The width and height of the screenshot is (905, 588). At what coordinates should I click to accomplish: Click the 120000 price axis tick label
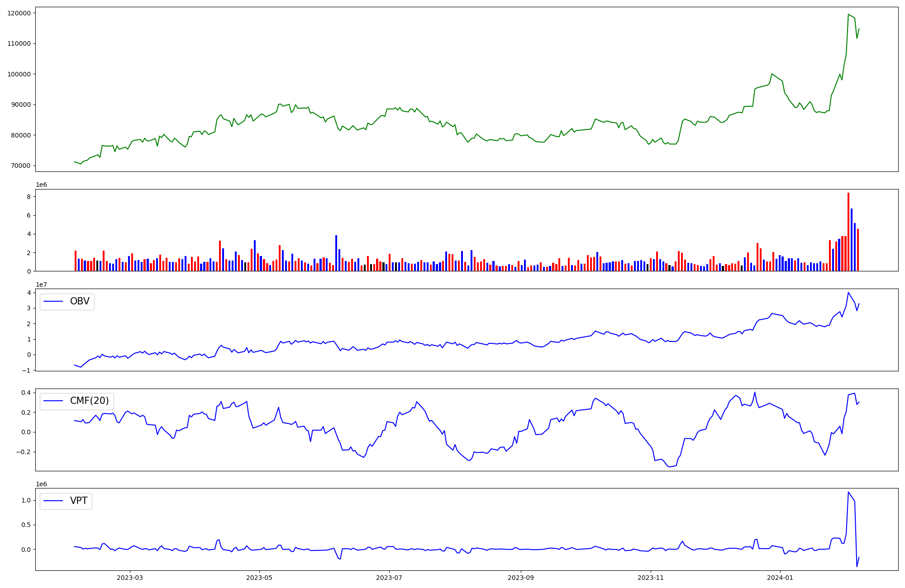pos(19,13)
